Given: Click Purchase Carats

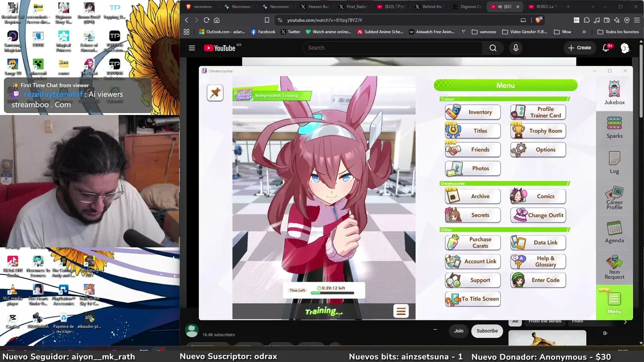Looking at the screenshot, I should point(473,242).
